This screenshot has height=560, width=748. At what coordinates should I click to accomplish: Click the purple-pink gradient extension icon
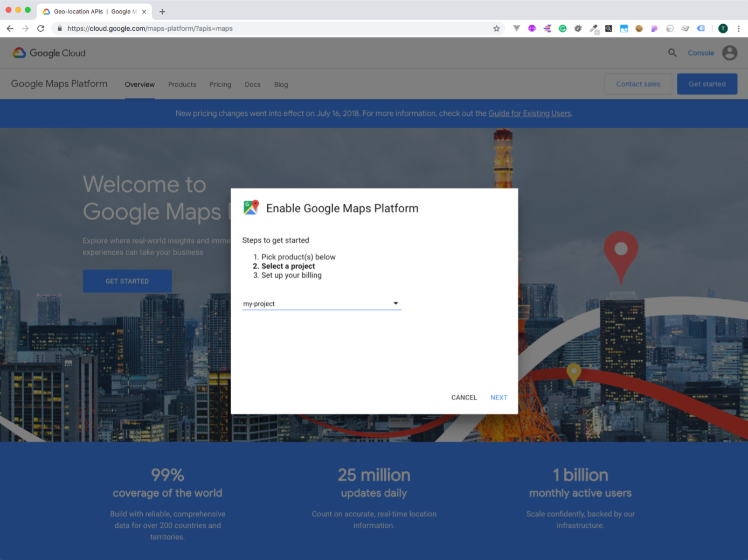point(654,29)
